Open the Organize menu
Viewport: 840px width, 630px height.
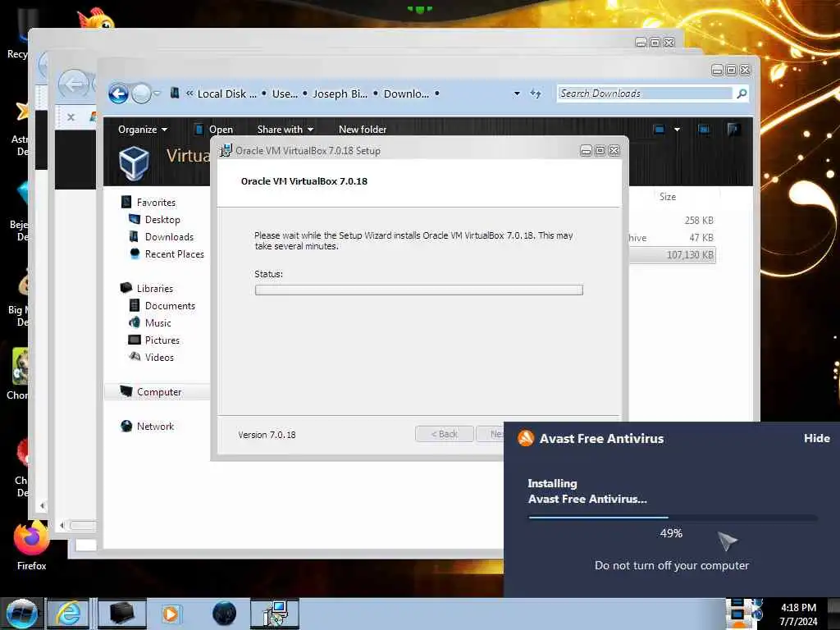click(x=143, y=130)
